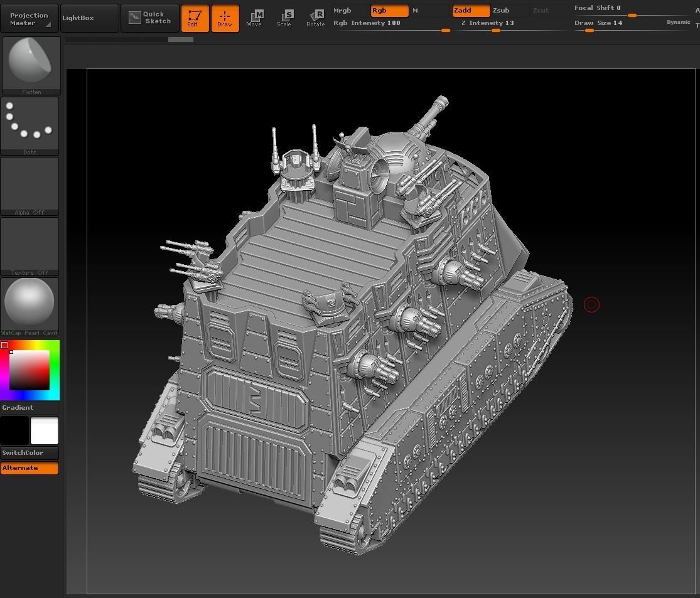Select the white main color swatch
This screenshot has height=598, width=700.
(44, 430)
